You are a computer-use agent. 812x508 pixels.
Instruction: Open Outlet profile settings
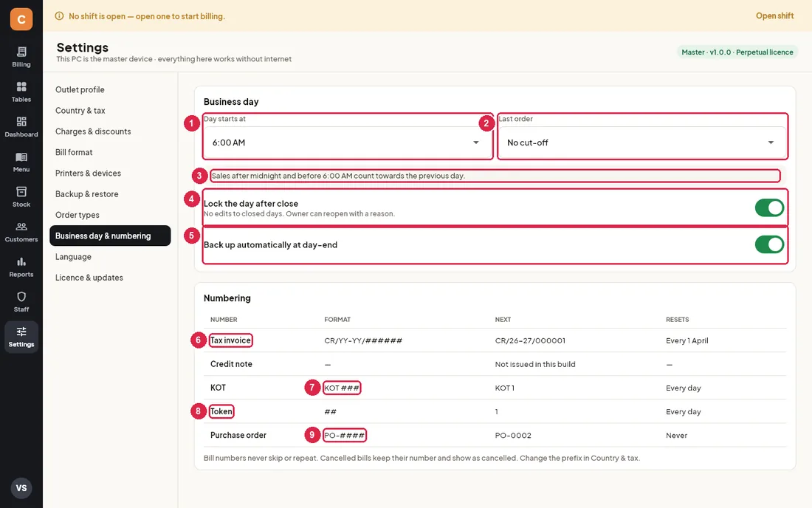coord(80,89)
